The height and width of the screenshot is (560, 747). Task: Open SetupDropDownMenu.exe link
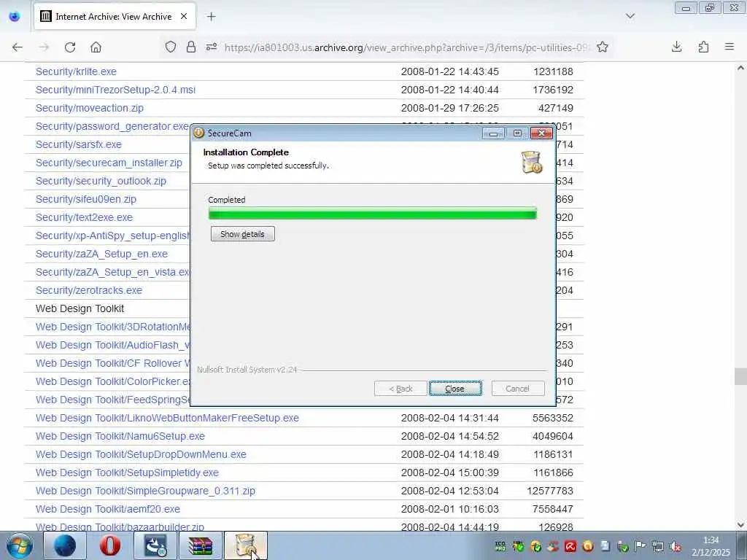point(141,454)
